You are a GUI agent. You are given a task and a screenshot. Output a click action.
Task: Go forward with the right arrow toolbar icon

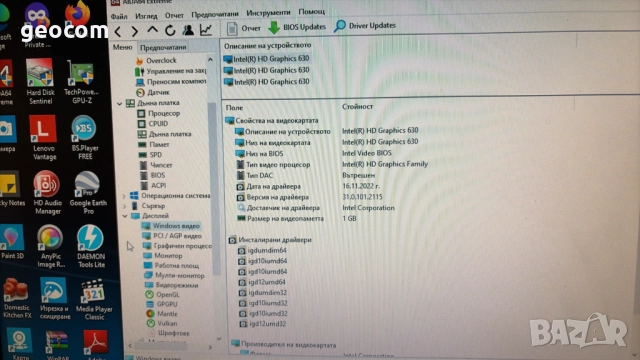[135, 31]
